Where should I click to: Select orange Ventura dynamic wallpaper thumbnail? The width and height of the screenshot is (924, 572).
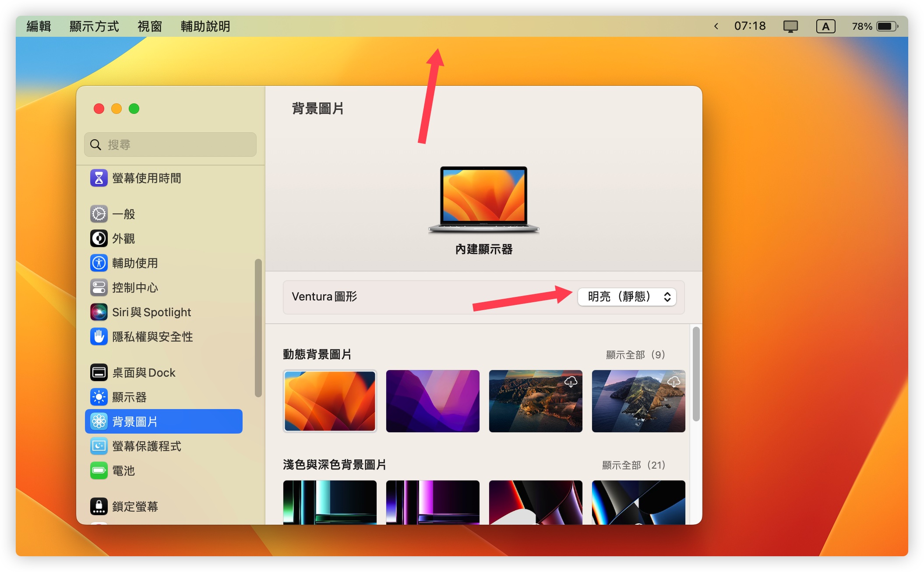pos(330,401)
